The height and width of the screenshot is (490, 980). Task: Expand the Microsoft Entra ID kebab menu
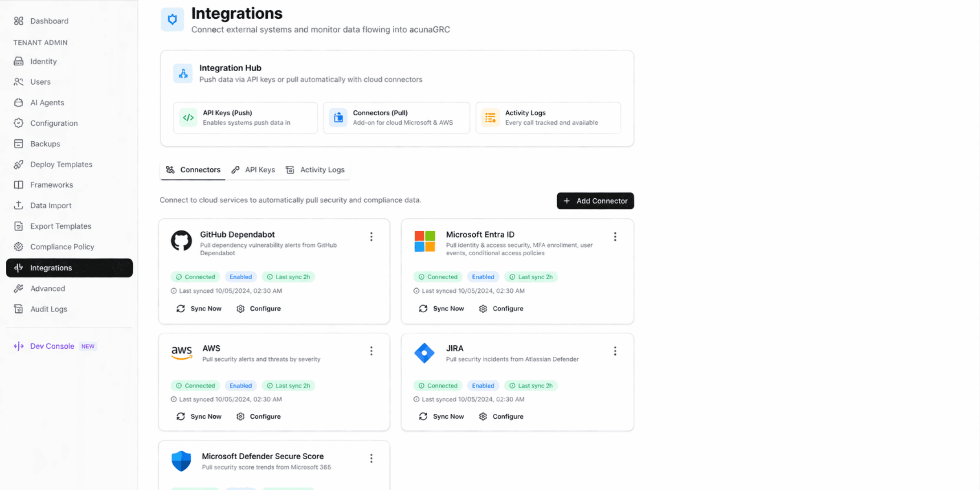pyautogui.click(x=615, y=237)
